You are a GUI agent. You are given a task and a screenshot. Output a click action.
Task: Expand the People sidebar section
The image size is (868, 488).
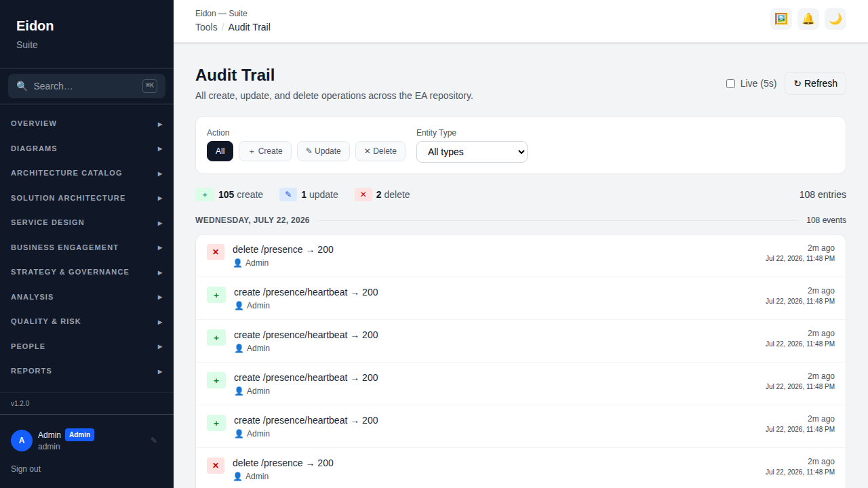87,346
